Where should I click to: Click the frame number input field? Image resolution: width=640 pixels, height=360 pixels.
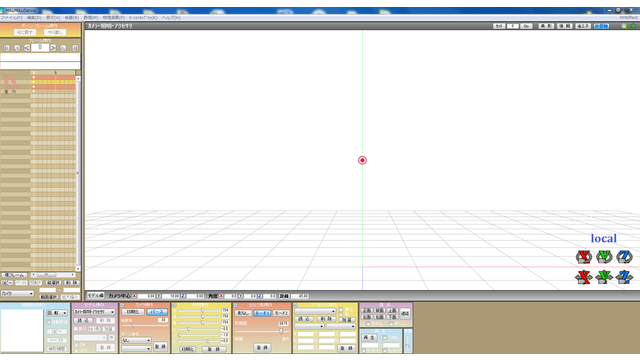(x=40, y=48)
